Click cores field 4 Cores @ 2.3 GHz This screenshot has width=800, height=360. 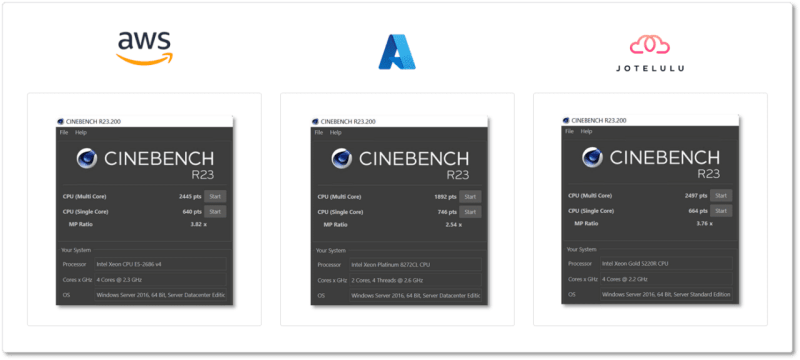pos(160,280)
